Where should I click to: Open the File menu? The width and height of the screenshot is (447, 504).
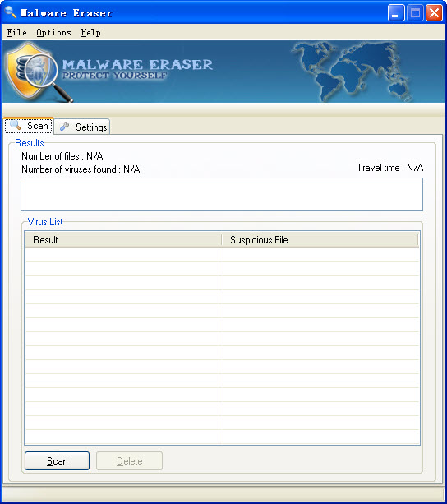(x=16, y=32)
